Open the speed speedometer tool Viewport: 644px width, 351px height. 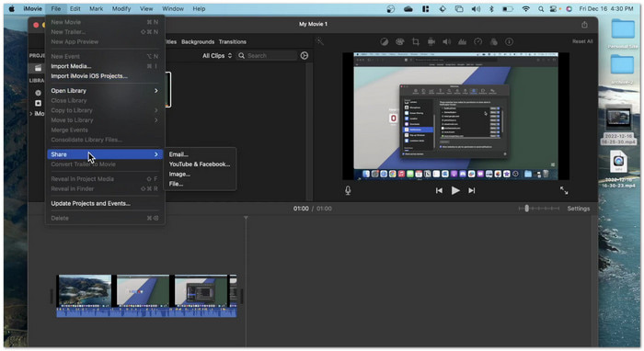coord(477,42)
